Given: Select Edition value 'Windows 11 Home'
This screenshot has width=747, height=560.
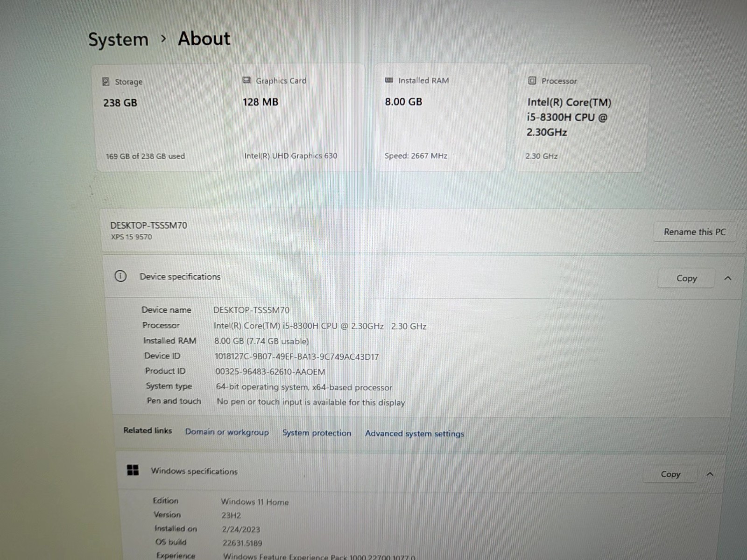Looking at the screenshot, I should click(x=254, y=502).
